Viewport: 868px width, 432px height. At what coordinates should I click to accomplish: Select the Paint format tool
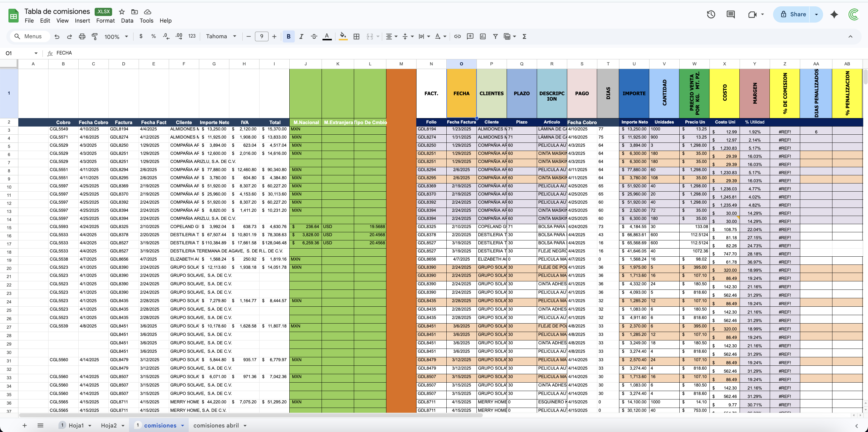(95, 36)
